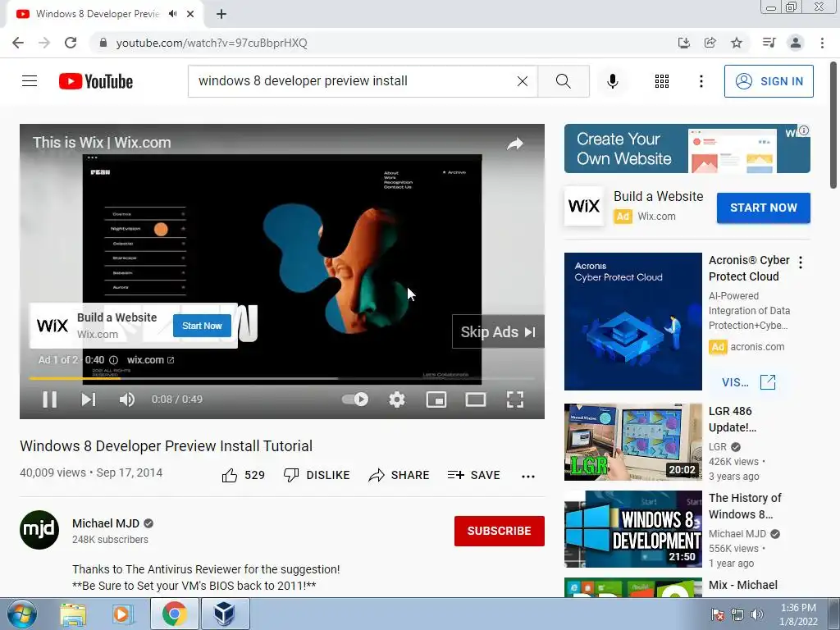Open the YouTube hamburger guide menu
The image size is (840, 630).
point(30,81)
